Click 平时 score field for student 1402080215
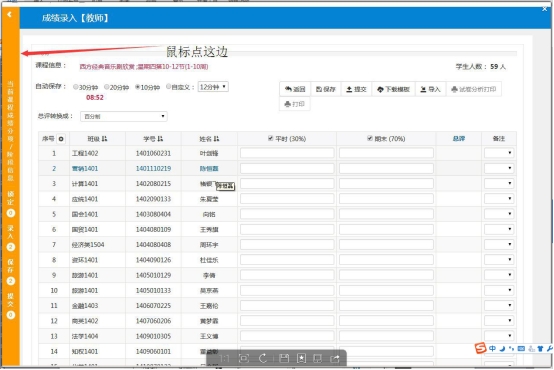This screenshot has width=554, height=370. tap(287, 183)
